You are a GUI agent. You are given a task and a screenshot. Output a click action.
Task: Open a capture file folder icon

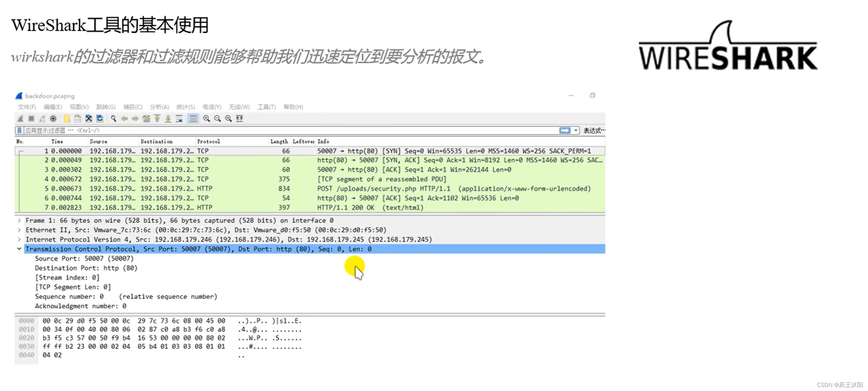67,119
